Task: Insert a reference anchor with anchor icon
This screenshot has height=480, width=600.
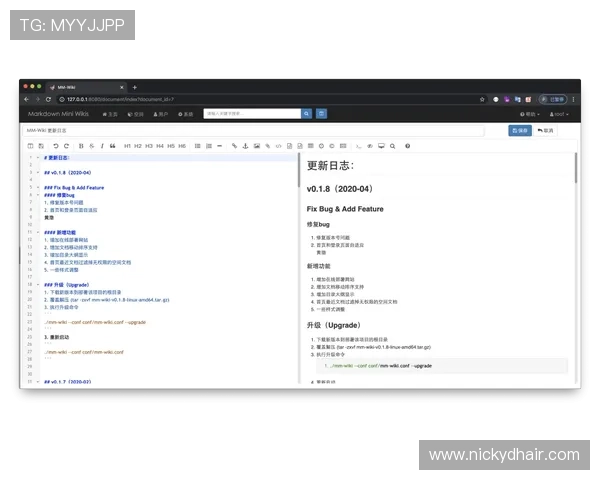Action: (x=246, y=146)
